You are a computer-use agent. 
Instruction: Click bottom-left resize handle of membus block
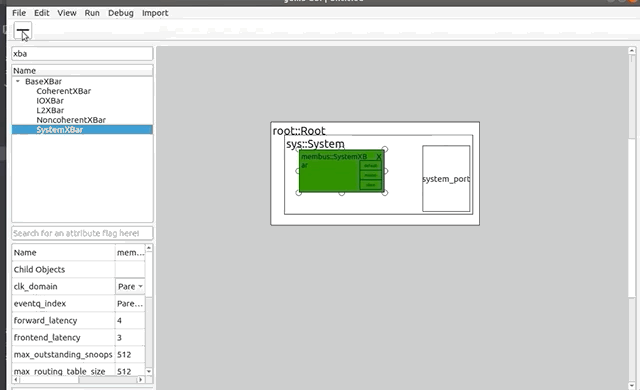299,193
